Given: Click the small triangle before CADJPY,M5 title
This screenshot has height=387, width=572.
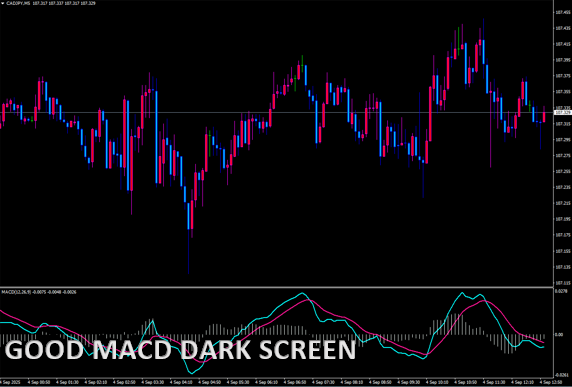Looking at the screenshot, I should 3,3.
